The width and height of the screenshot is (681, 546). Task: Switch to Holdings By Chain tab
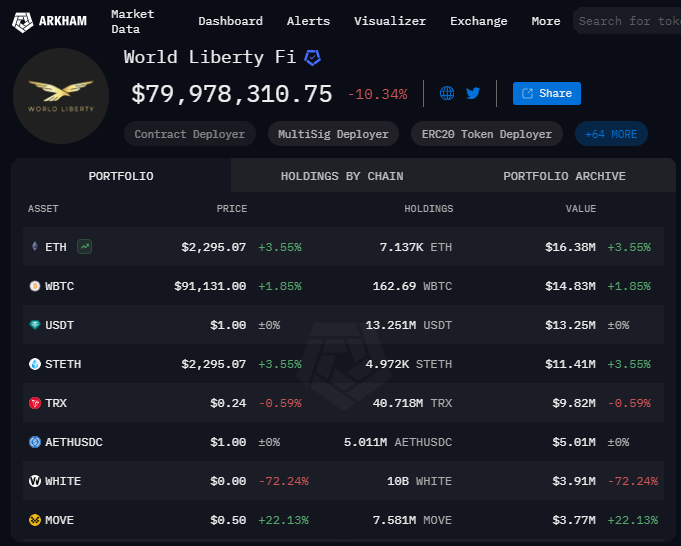[x=342, y=176]
